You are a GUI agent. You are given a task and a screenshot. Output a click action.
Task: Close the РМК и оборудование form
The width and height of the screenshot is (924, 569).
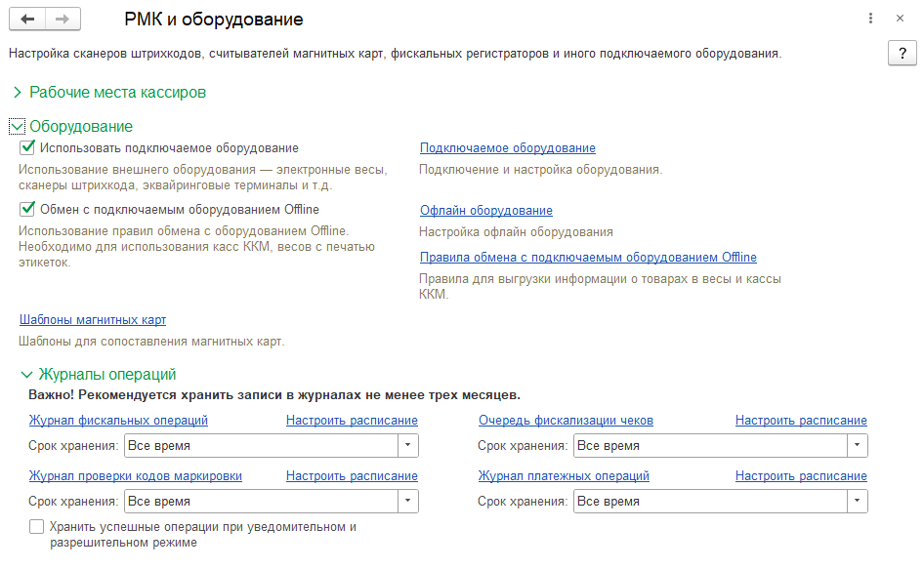point(900,19)
